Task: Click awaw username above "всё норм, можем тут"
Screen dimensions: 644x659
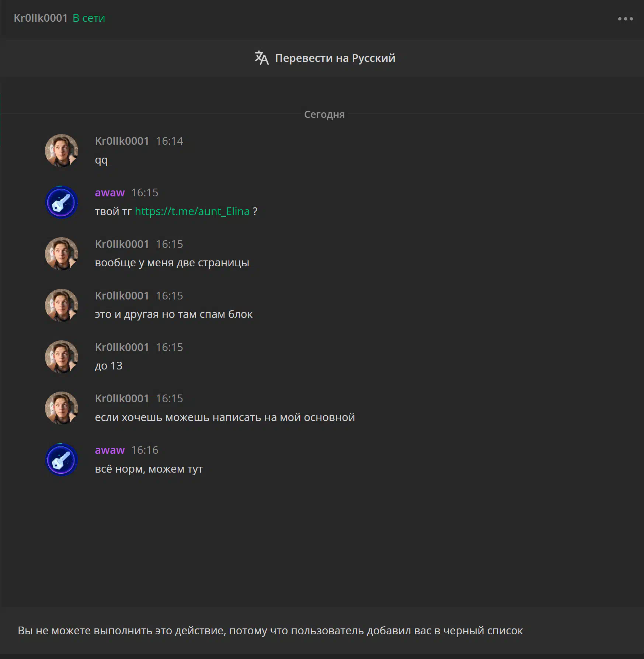Action: click(109, 450)
